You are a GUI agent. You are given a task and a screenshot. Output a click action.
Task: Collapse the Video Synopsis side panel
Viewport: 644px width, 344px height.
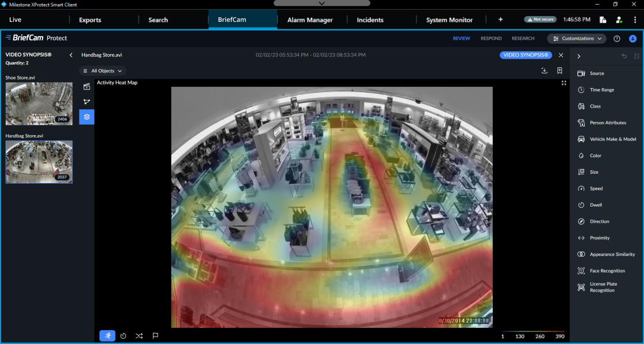(x=71, y=55)
